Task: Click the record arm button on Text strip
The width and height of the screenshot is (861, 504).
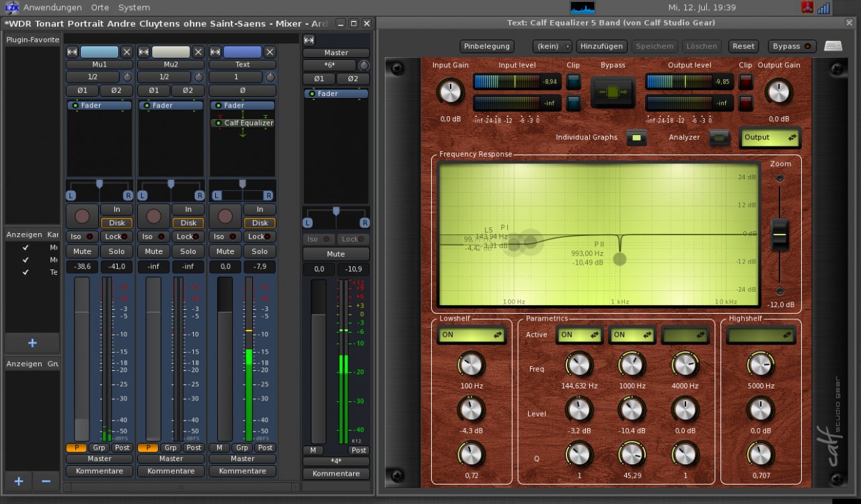Action: 225,216
